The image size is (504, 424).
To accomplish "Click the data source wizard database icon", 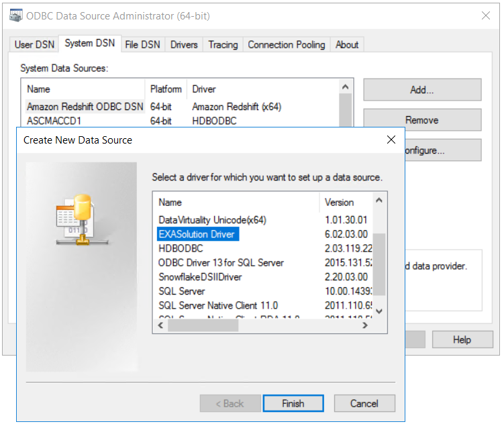I will [82, 220].
